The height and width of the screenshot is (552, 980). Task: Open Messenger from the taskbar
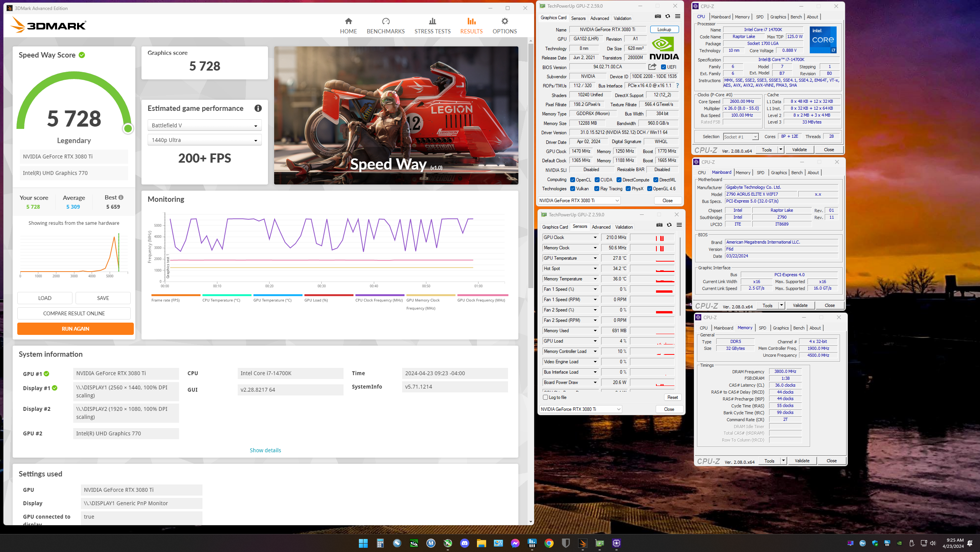point(515,543)
